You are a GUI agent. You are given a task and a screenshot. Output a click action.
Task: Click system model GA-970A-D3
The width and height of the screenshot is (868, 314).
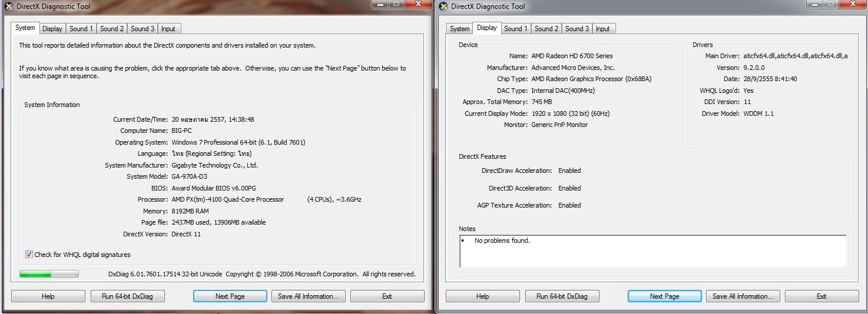(x=189, y=176)
